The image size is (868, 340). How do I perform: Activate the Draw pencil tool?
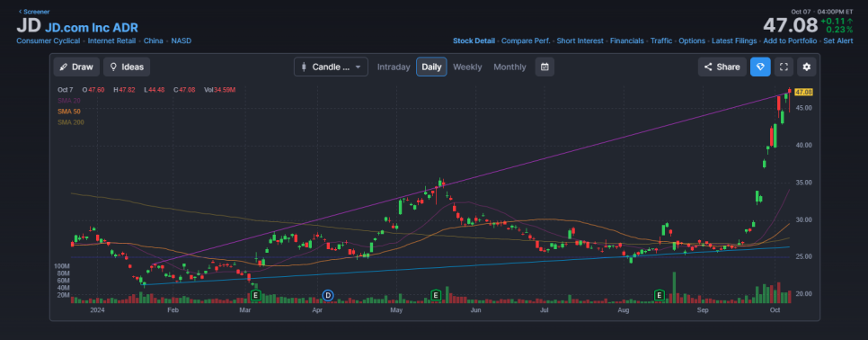(76, 67)
